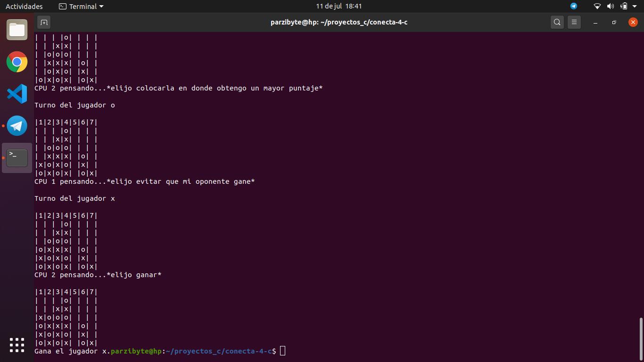Minimize the terminal window

click(x=595, y=22)
